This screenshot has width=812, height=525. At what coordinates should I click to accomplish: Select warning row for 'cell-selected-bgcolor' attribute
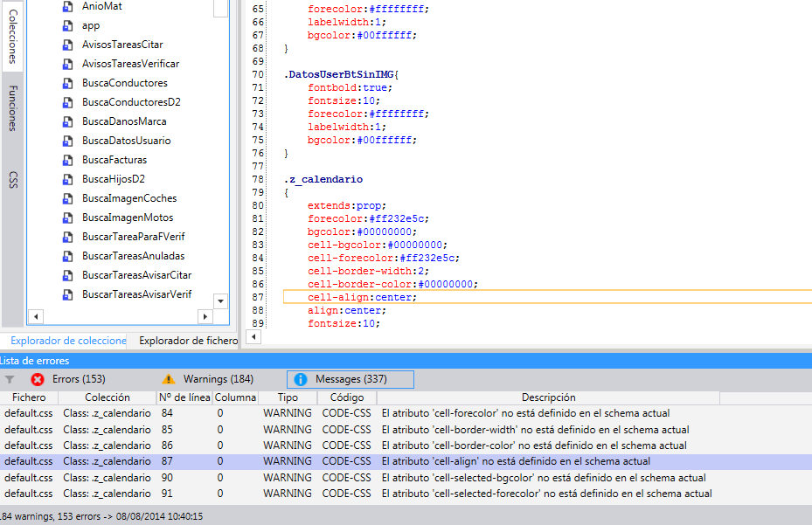(406, 477)
